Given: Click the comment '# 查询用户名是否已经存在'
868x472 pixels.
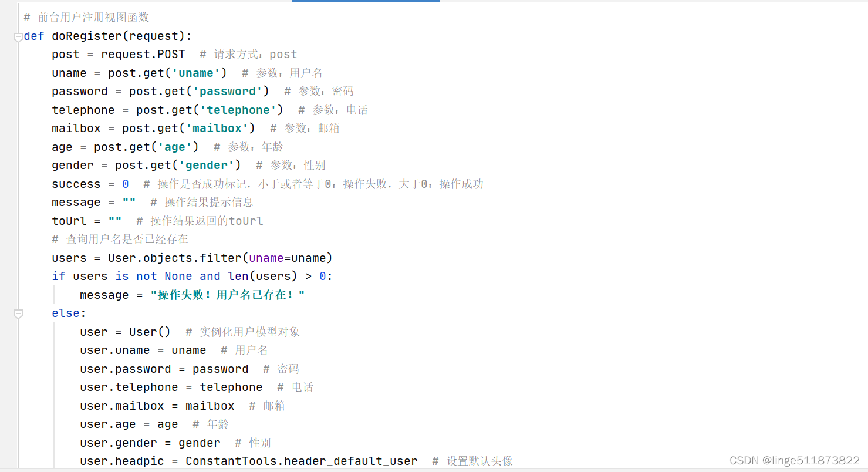Looking at the screenshot, I should 120,239.
